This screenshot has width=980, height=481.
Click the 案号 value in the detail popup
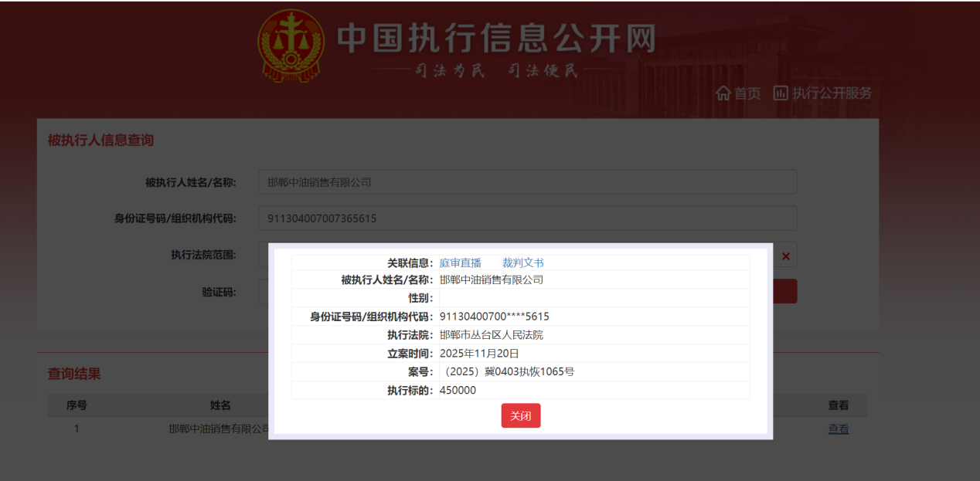pyautogui.click(x=511, y=371)
